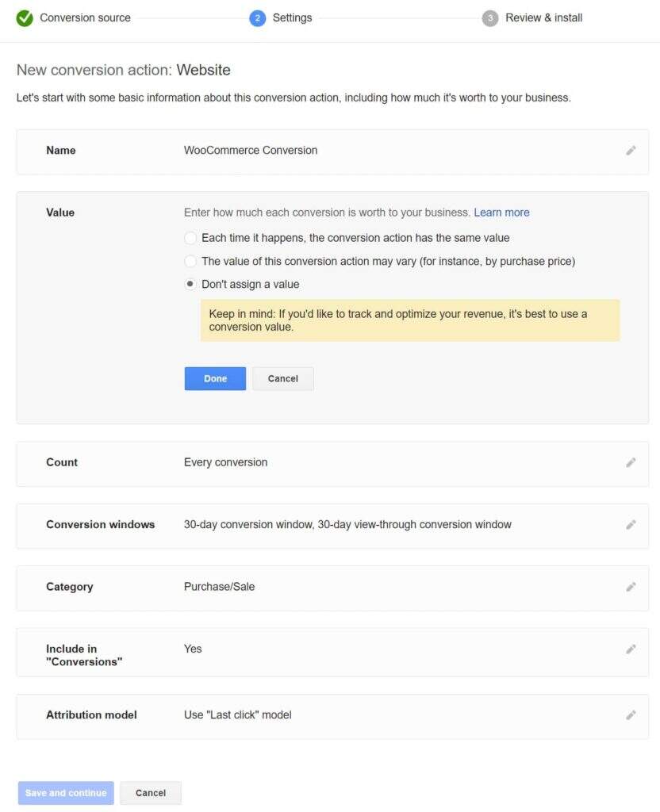
Task: Click the Attribution model pencil icon
Action: coord(631,714)
